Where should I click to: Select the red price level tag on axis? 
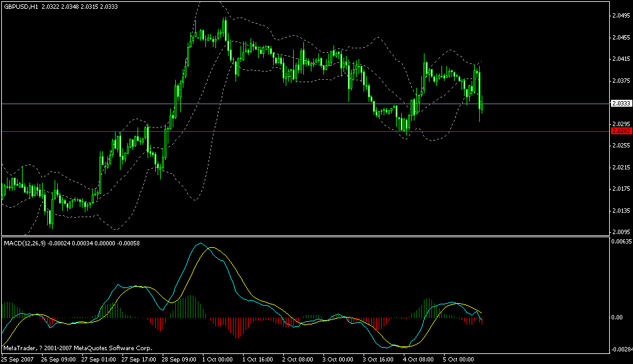(621, 131)
